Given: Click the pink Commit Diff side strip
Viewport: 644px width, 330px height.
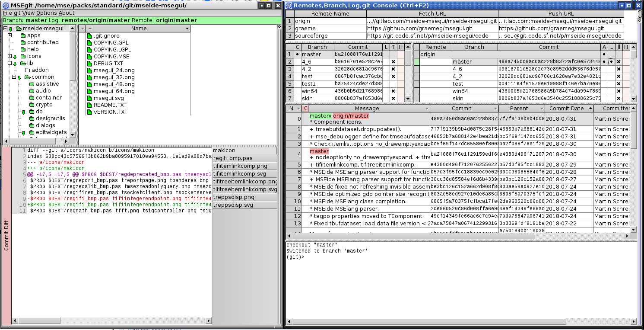Looking at the screenshot, I should [6, 235].
